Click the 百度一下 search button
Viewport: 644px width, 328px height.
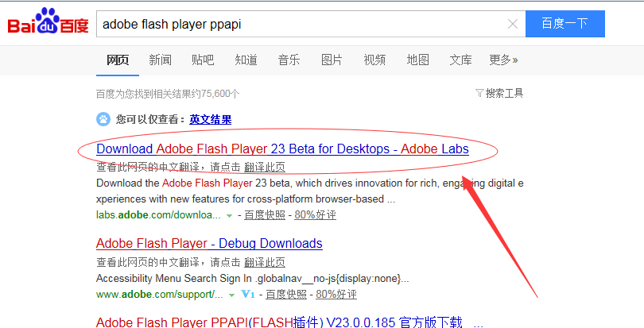565,24
